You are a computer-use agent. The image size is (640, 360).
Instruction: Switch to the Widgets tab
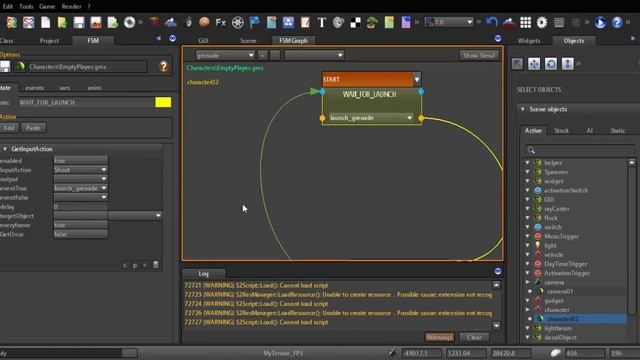pyautogui.click(x=529, y=40)
